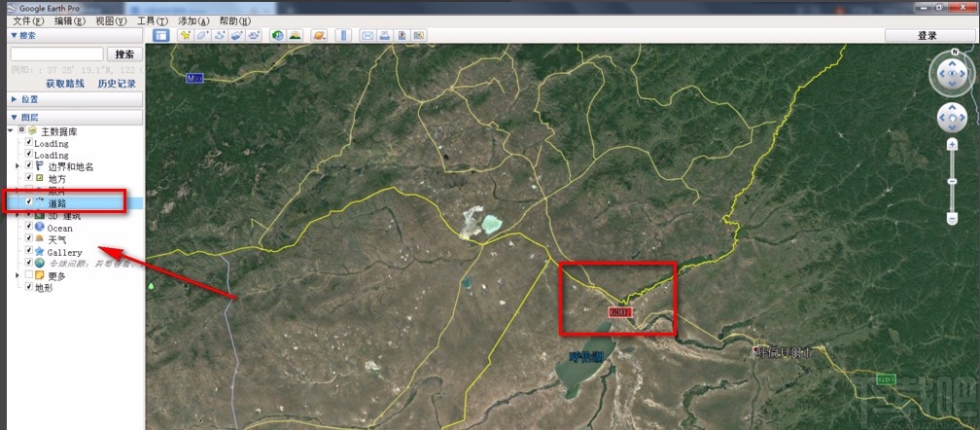
Task: Select the 地形 layer label
Action: click(x=44, y=288)
